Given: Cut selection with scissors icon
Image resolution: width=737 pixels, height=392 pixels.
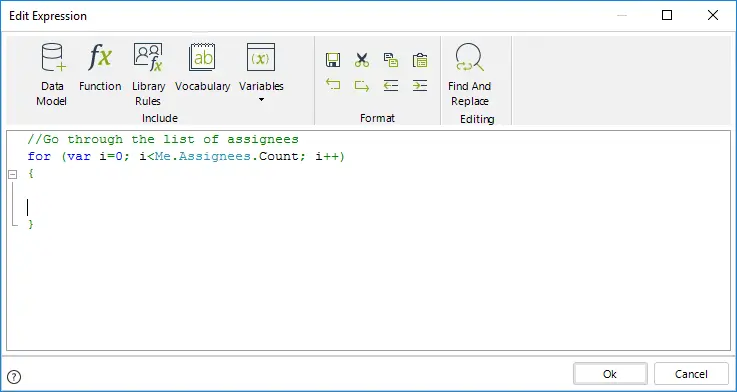Looking at the screenshot, I should (x=362, y=60).
